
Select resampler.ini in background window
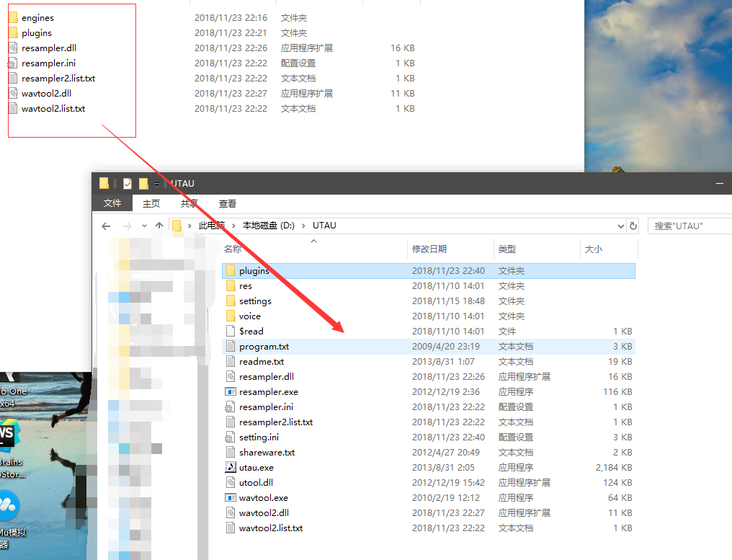click(x=48, y=63)
